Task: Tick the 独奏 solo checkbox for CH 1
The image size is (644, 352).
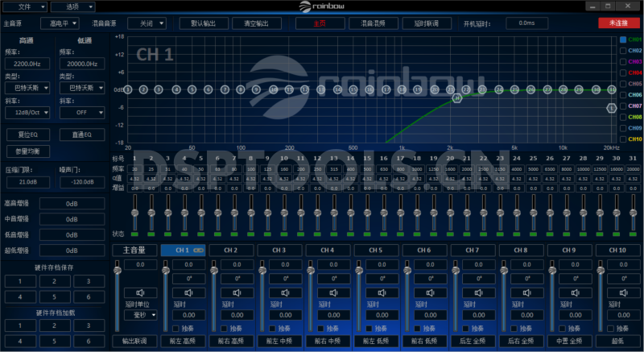Action: 177,329
